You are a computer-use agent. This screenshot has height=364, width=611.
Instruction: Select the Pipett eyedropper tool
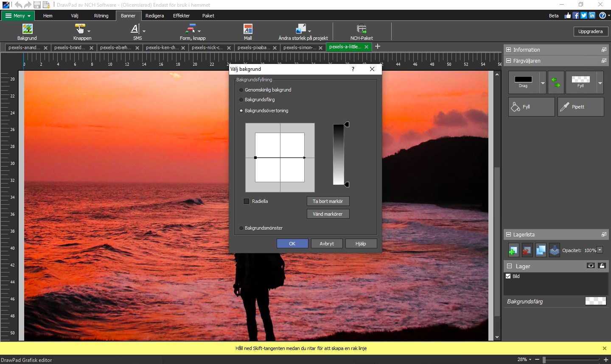click(580, 107)
